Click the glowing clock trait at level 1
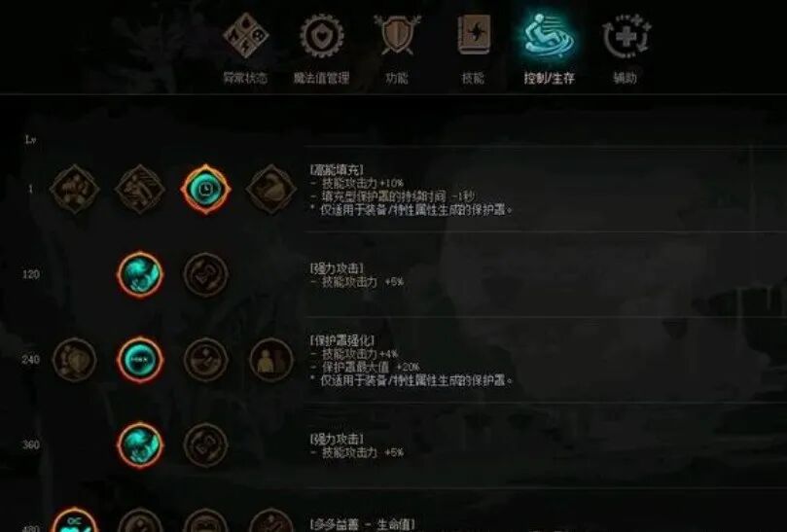Image resolution: width=787 pixels, height=532 pixels. [206, 190]
